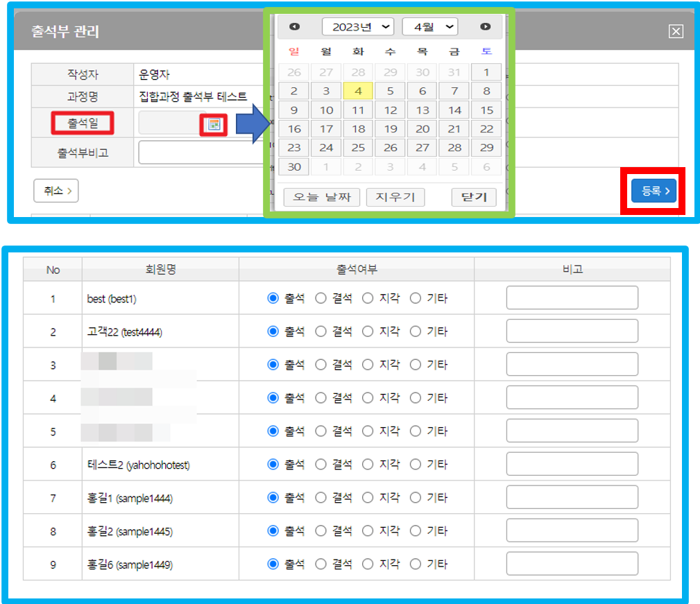This screenshot has width=700, height=604.
Task: Select date 15 in the calendar
Action: (486, 110)
